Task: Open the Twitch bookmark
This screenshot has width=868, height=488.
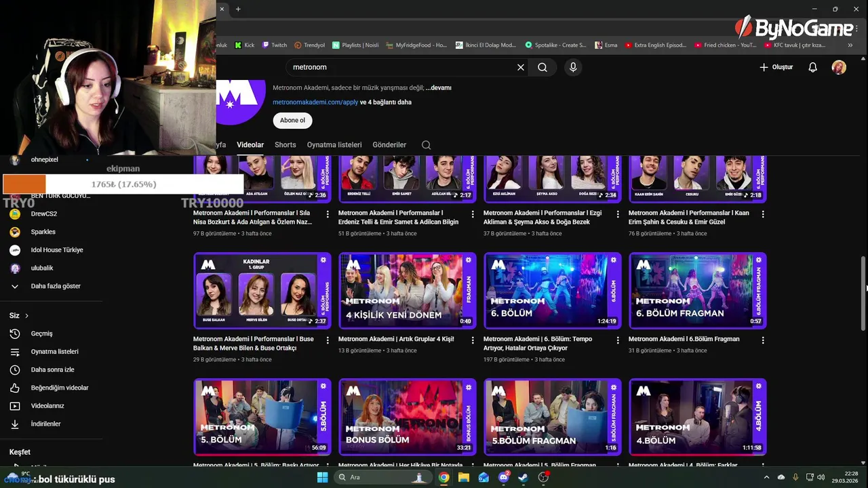Action: point(274,45)
